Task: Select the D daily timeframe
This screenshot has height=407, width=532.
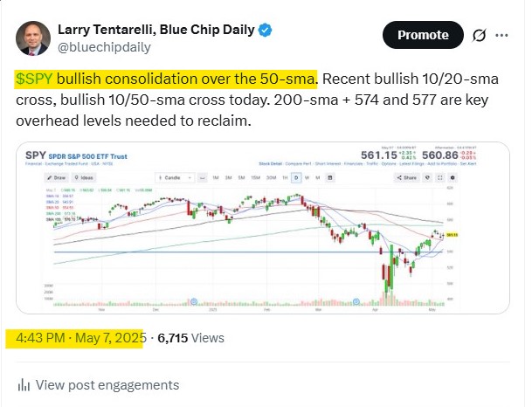Action: point(296,177)
